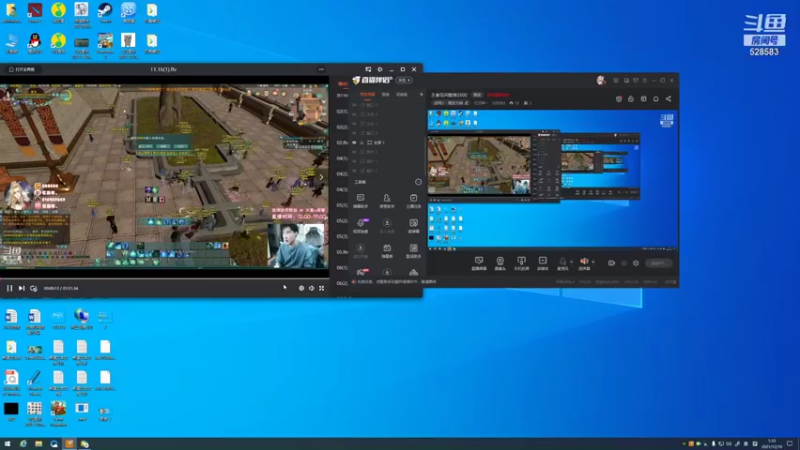Open the gift-box tool in toolbox third row

click(387, 251)
